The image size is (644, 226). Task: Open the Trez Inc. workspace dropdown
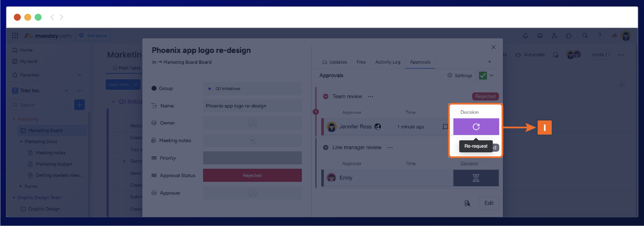click(66, 91)
